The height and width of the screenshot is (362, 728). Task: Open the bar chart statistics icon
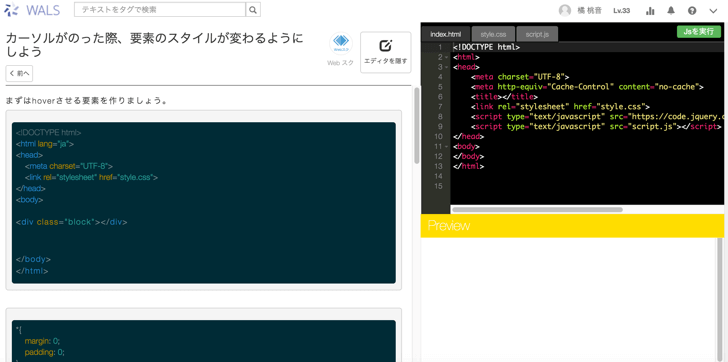point(650,11)
